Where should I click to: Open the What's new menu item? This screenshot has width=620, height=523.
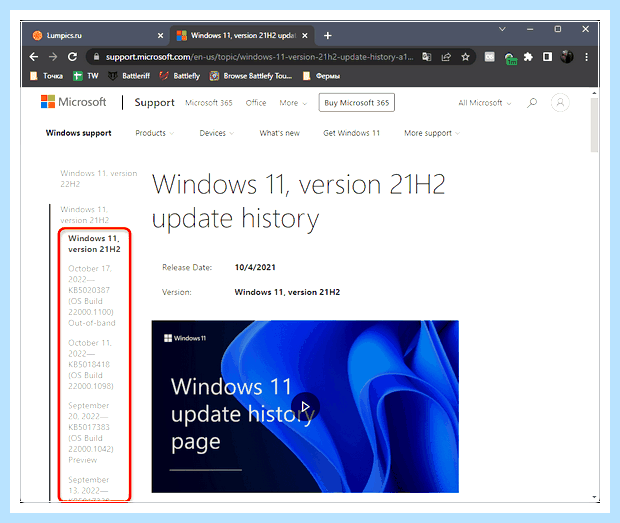coord(280,133)
